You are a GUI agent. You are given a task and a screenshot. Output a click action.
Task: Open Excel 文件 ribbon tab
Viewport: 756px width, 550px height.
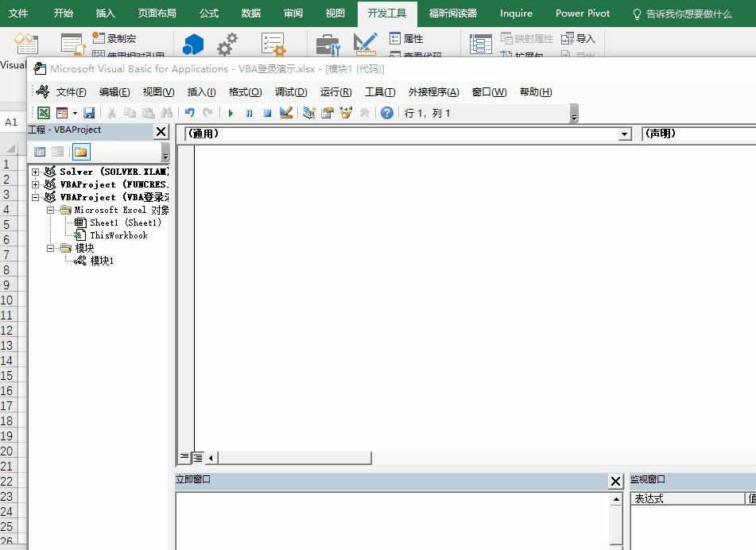pos(18,13)
